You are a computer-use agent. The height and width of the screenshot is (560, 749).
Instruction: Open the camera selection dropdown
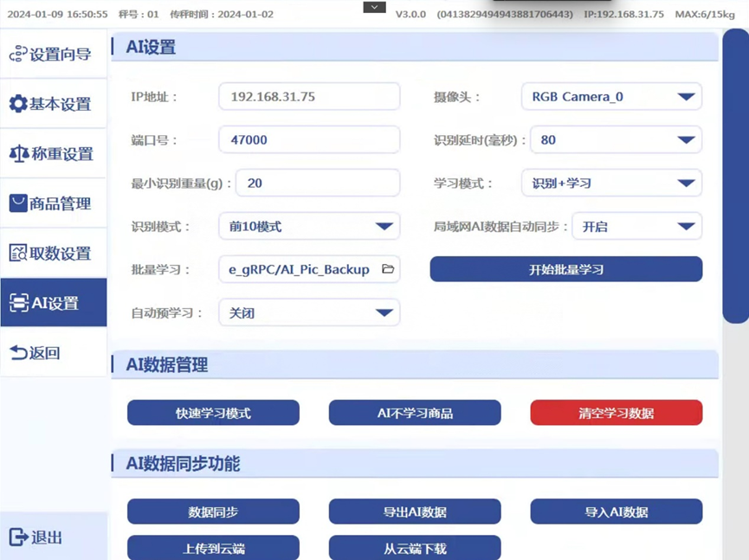click(x=611, y=97)
